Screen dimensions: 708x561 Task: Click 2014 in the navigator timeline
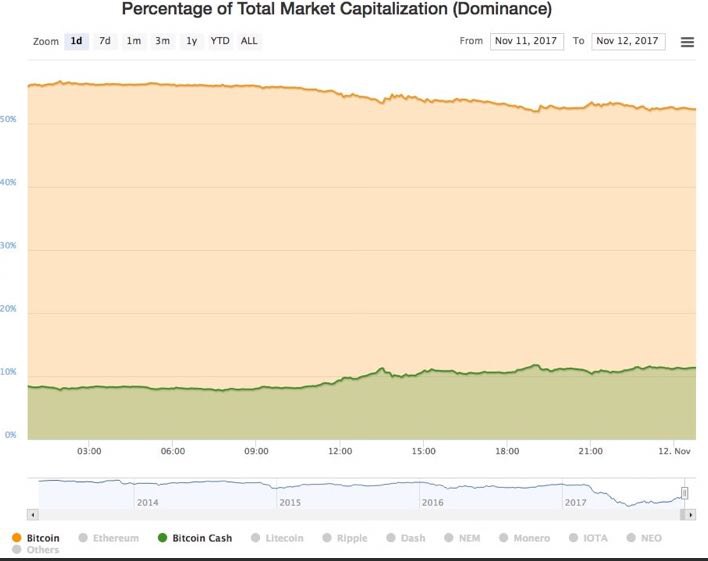148,503
